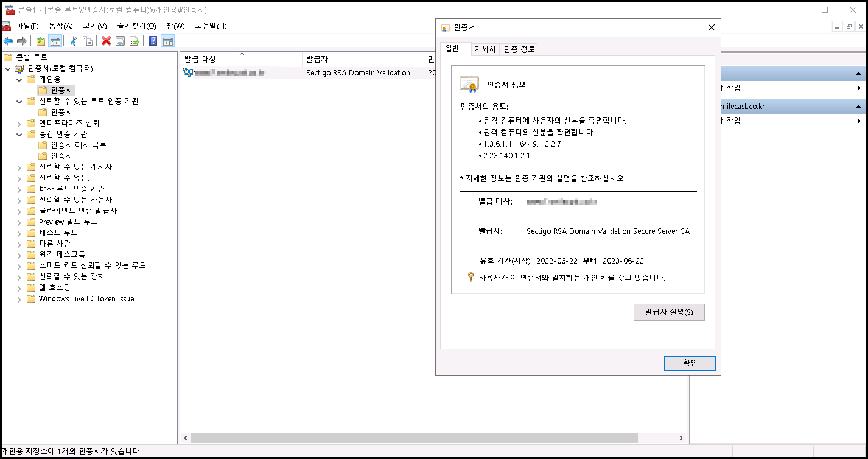Click the folder icon beside 인증서 해지 목록
The width and height of the screenshot is (868, 459).
43,145
